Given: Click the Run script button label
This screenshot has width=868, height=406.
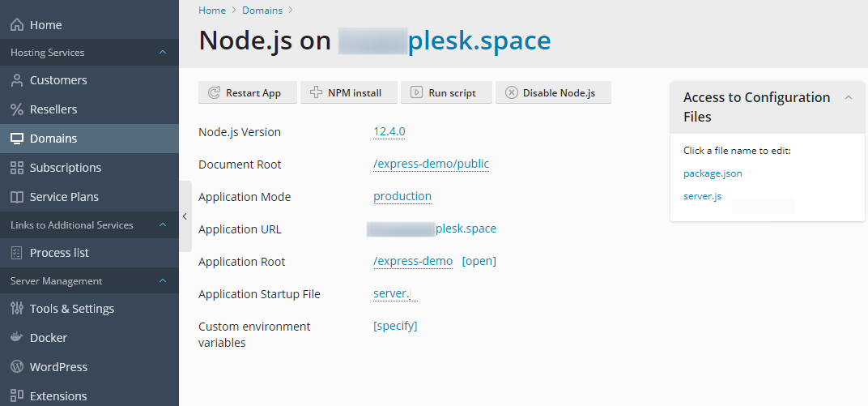Looking at the screenshot, I should 453,93.
